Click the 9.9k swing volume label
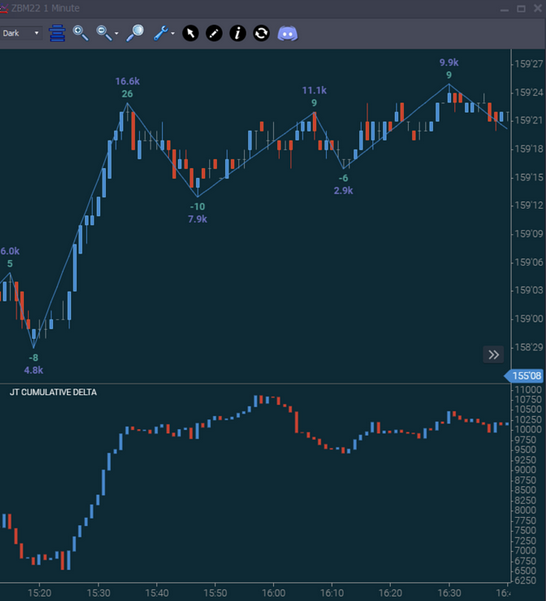Image resolution: width=546 pixels, height=601 pixels. pos(449,62)
